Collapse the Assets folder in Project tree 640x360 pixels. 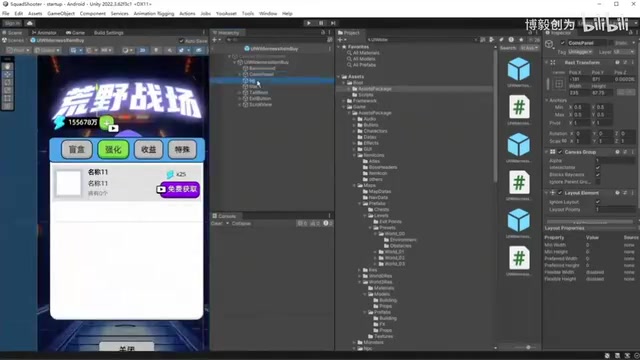pos(339,77)
